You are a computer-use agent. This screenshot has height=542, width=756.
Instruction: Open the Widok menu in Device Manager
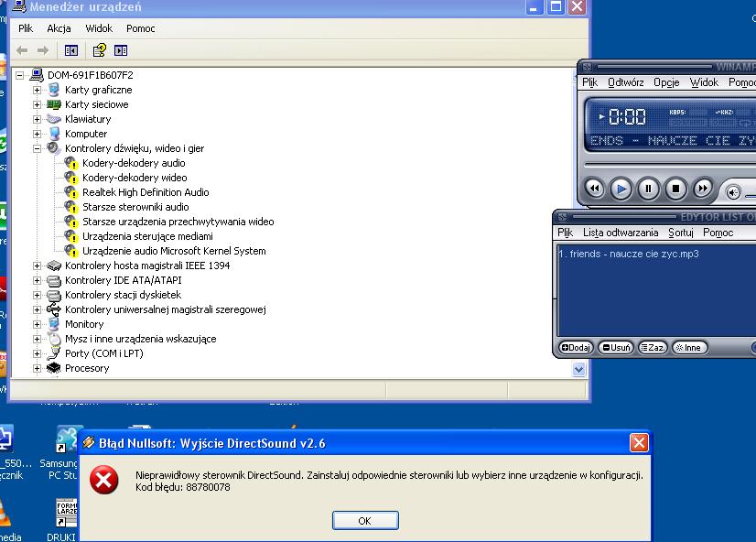pos(99,28)
